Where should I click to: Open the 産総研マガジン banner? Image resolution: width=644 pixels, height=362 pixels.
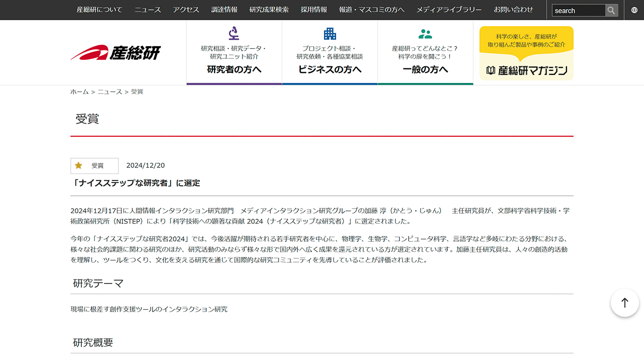click(x=526, y=53)
